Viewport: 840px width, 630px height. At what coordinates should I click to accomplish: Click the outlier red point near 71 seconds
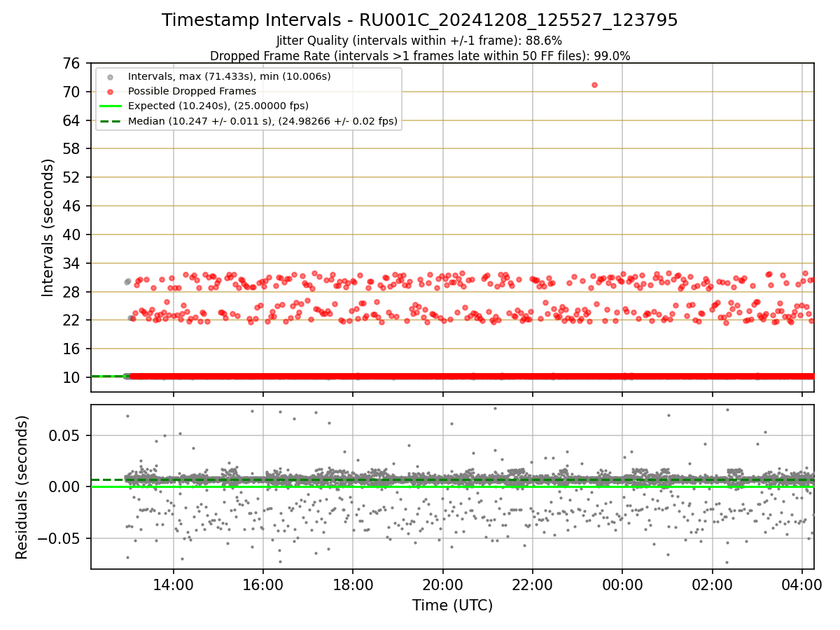pyautogui.click(x=594, y=85)
